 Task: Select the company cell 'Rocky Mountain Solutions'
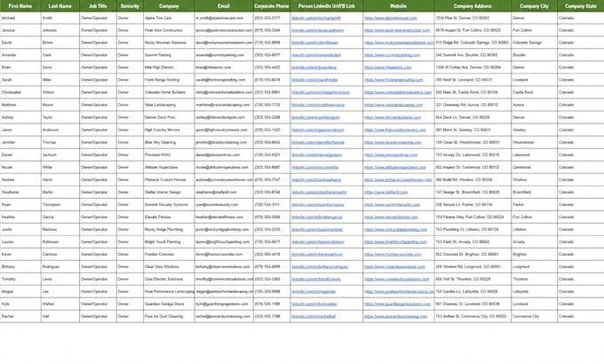pos(169,43)
